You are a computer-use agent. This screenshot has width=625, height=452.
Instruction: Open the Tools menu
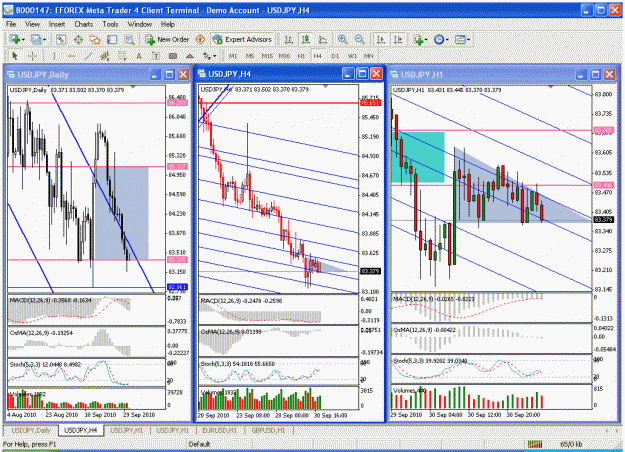(x=110, y=24)
